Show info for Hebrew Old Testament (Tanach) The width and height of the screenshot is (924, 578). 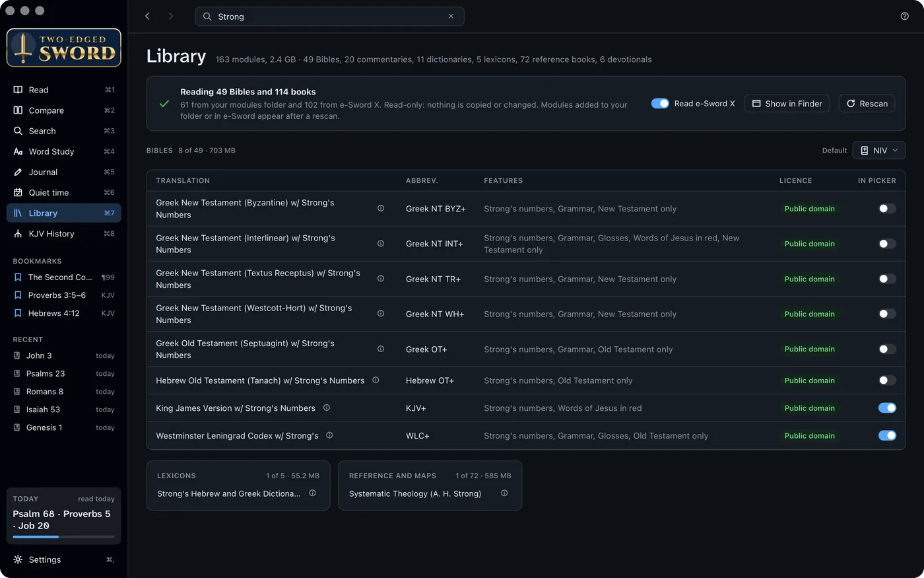(376, 380)
